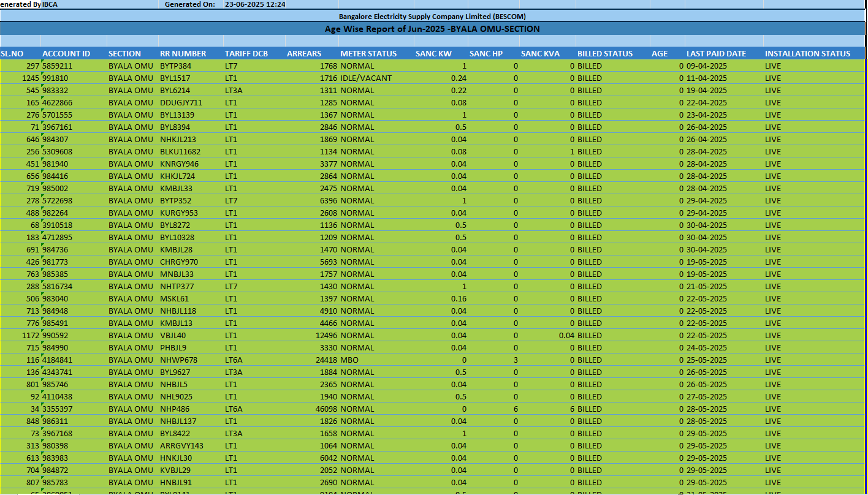
Task: Click RR number NHKJL213 cell
Action: (x=191, y=139)
